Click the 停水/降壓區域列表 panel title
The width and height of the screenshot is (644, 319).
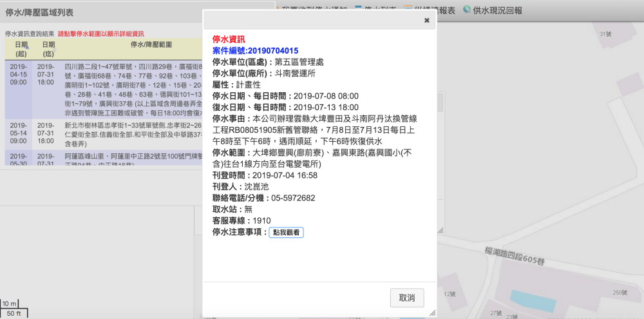point(39,12)
